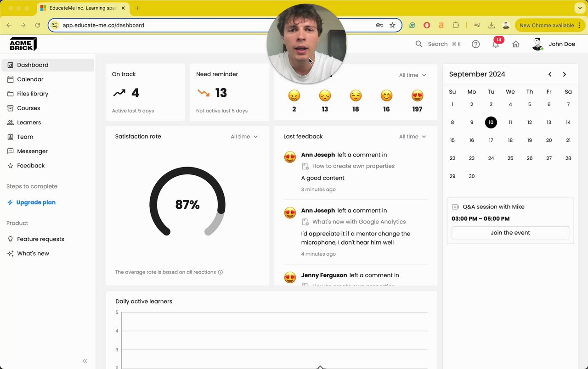Open What's new with Google Analytics link

click(359, 222)
